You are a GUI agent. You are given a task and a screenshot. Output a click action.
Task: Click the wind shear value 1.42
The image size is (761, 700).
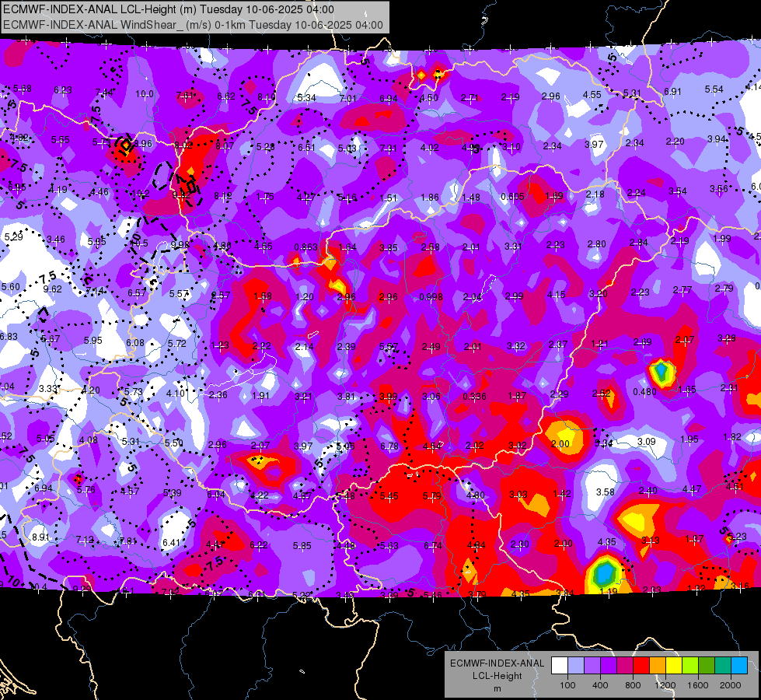(x=561, y=494)
